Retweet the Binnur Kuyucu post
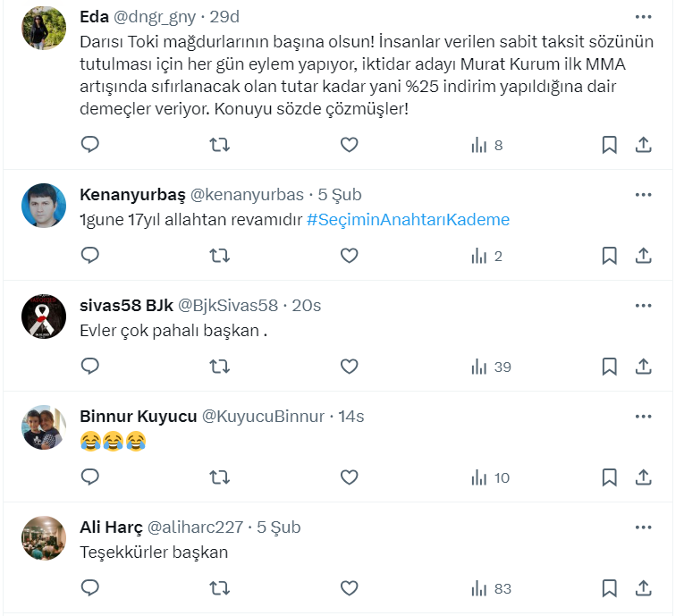This screenshot has width=684, height=616. pyautogui.click(x=218, y=477)
